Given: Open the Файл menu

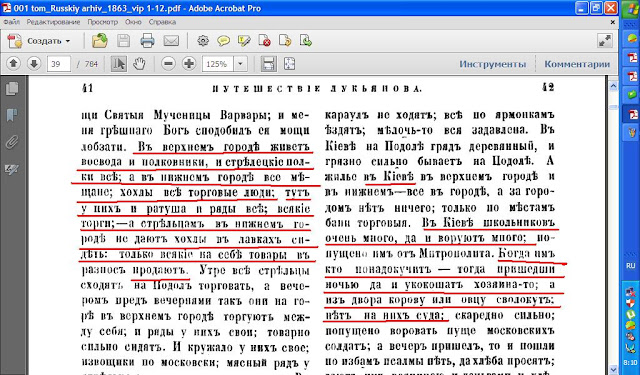Looking at the screenshot, I should (x=11, y=22).
